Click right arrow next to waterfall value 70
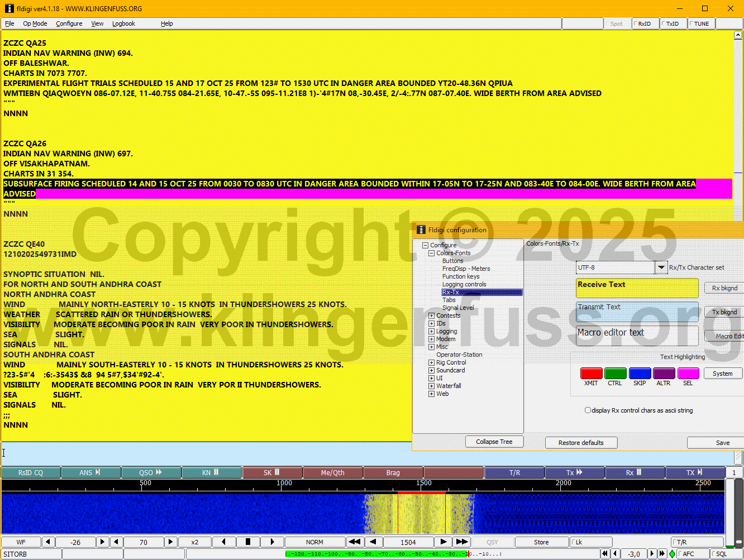The width and height of the screenshot is (744, 560). point(170,542)
